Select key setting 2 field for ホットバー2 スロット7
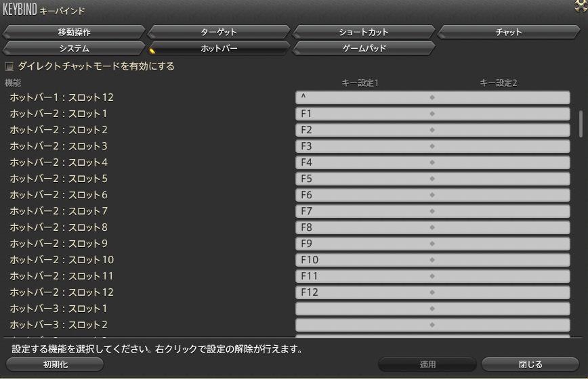Screen dimensions: 588x379 501,211
